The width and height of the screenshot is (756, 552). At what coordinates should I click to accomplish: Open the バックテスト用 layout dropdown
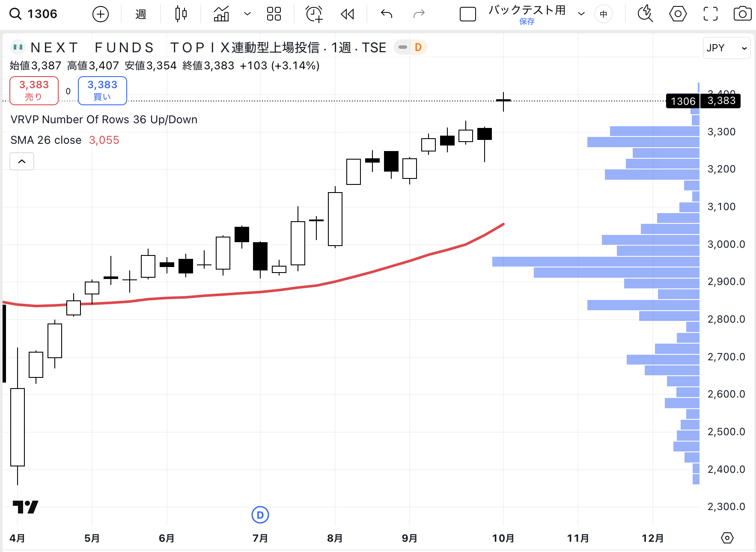[x=581, y=14]
